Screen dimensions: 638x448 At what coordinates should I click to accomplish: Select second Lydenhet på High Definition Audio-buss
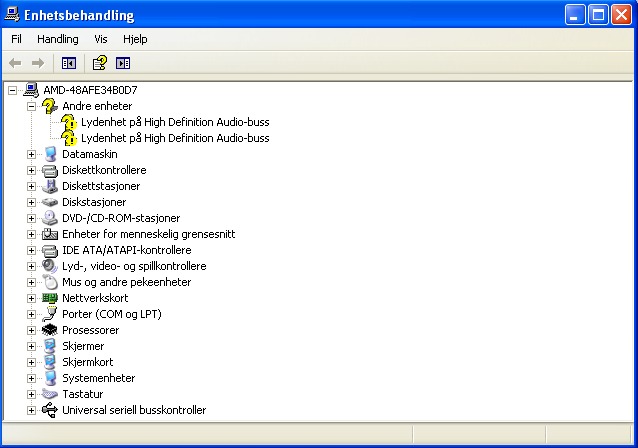(x=175, y=138)
